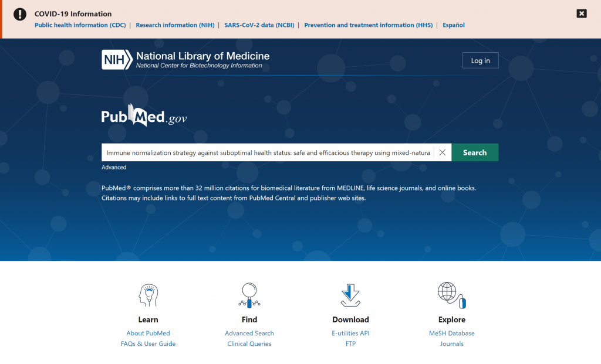Viewport: 601px width, 364px height.
Task: Click the NIH logo badge
Action: pos(117,60)
